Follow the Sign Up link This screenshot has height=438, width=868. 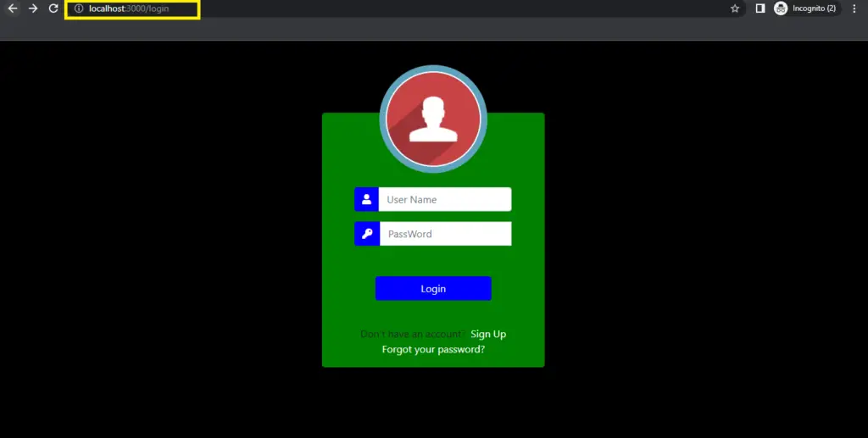point(488,334)
